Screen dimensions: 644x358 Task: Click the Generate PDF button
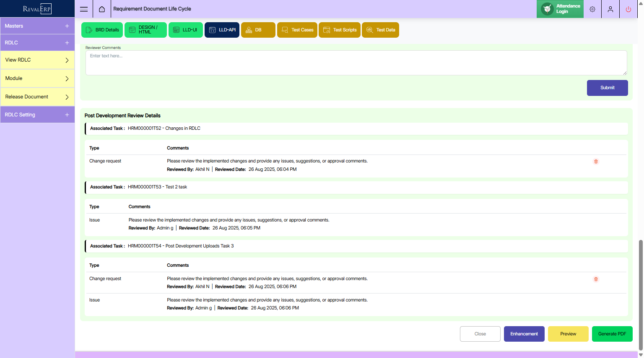[x=612, y=334]
